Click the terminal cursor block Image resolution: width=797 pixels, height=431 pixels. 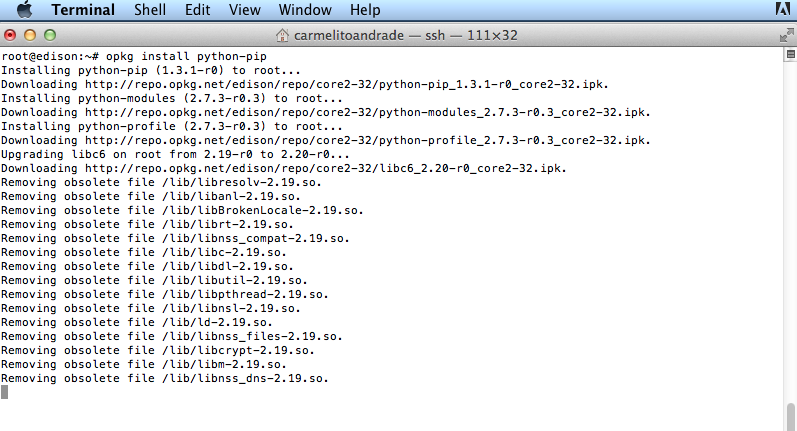4,392
